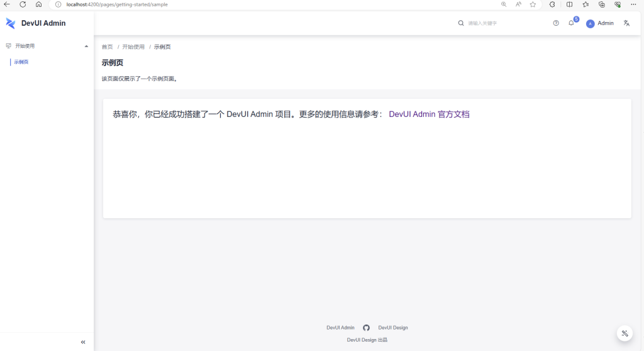Open browser collections icon
Viewport: 644px width, 351px height.
pyautogui.click(x=602, y=4)
